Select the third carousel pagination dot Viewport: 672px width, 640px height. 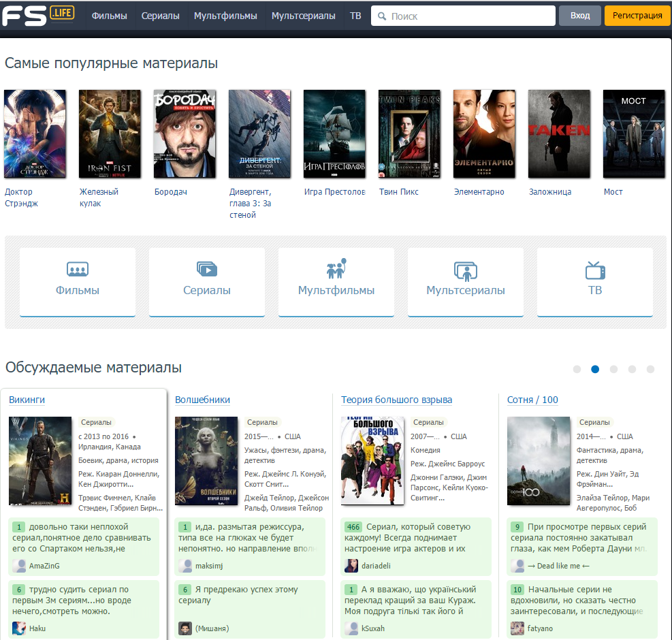coord(613,370)
